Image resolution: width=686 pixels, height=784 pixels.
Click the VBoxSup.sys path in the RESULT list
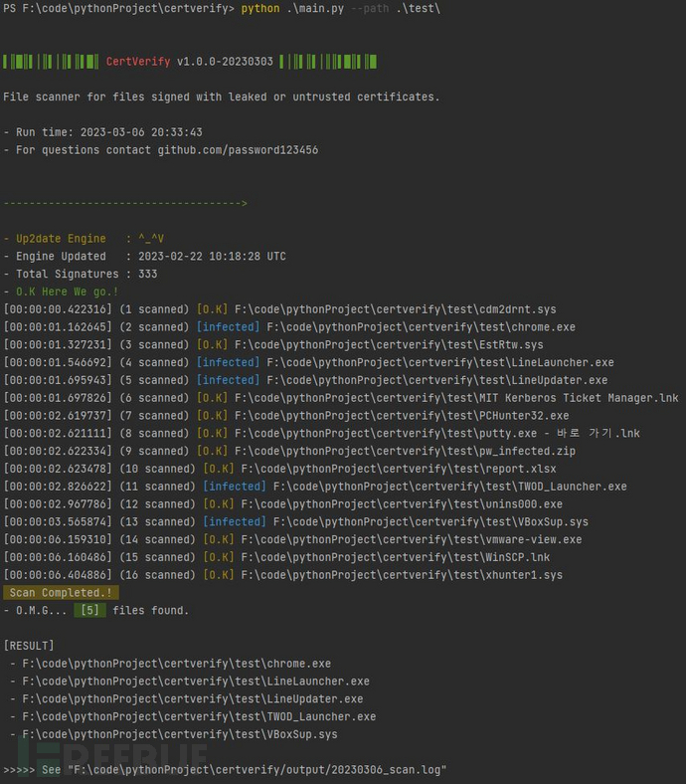[x=180, y=734]
